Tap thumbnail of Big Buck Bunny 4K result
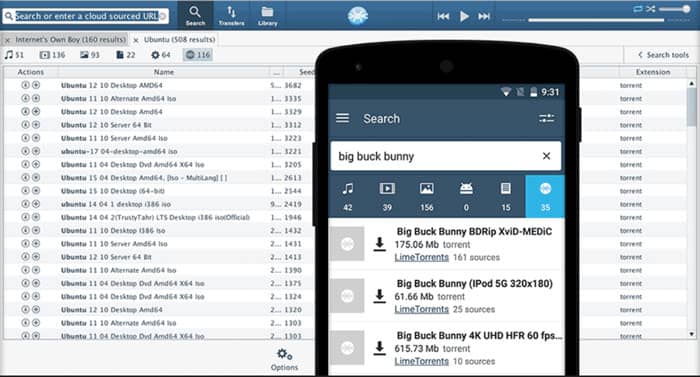The image size is (700, 377). pyautogui.click(x=347, y=348)
